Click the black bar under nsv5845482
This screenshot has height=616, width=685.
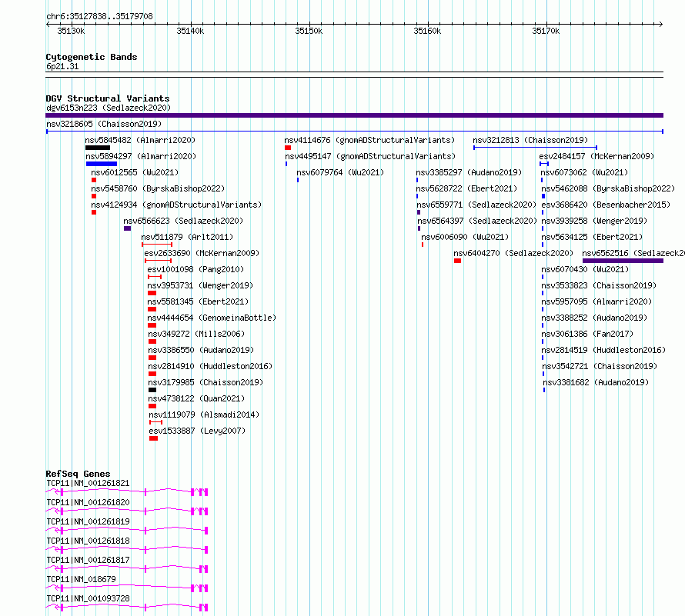(98, 148)
